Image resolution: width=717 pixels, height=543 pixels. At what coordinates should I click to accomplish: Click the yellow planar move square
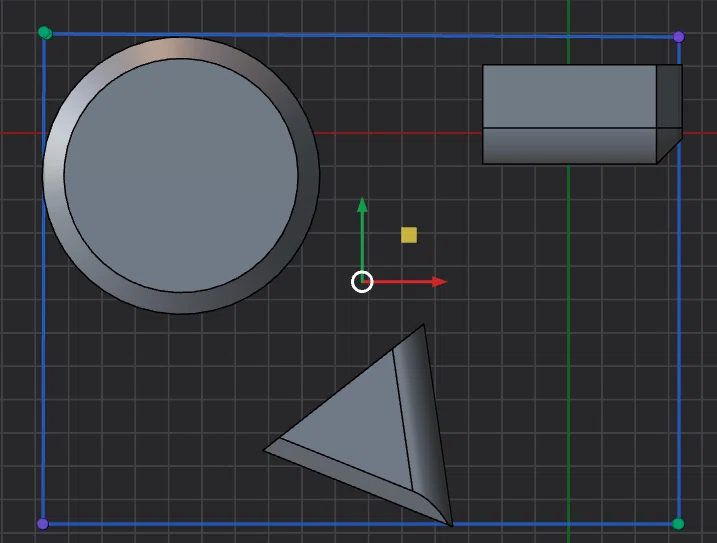pyautogui.click(x=409, y=235)
